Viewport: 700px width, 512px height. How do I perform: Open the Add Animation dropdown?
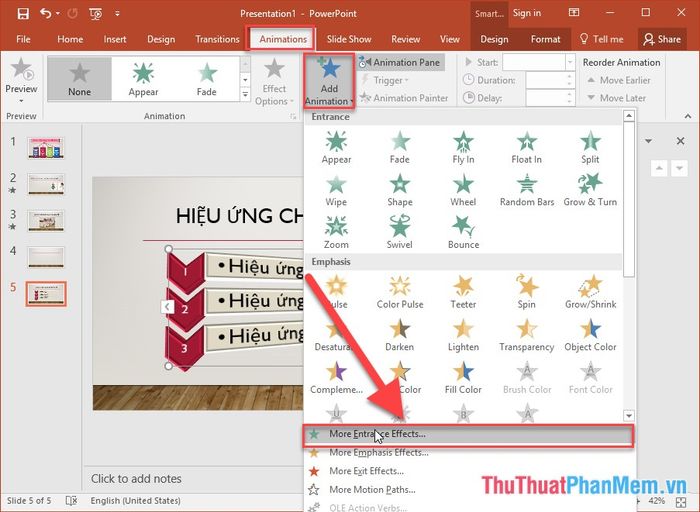click(329, 81)
